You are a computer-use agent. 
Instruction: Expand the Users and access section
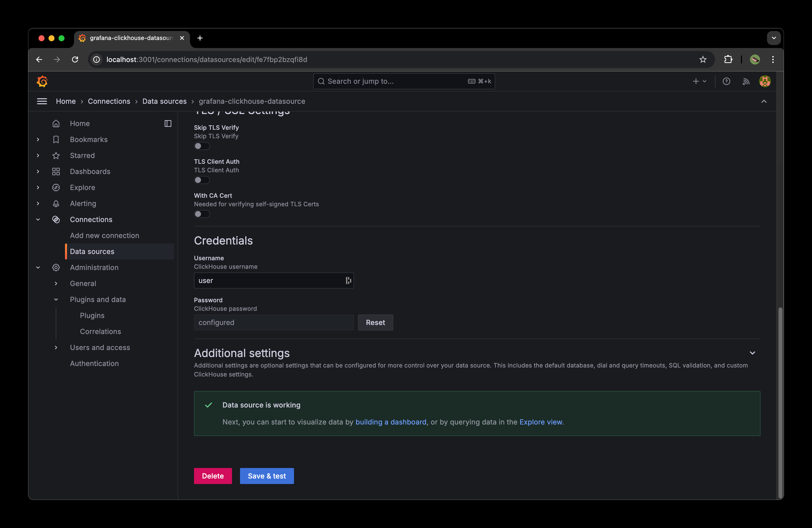(56, 347)
